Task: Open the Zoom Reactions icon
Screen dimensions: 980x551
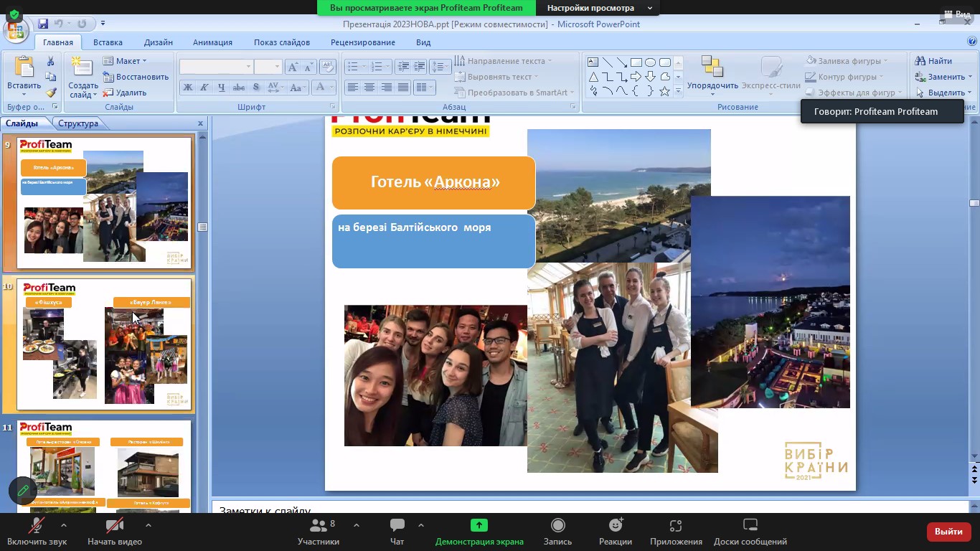Action: tap(615, 526)
